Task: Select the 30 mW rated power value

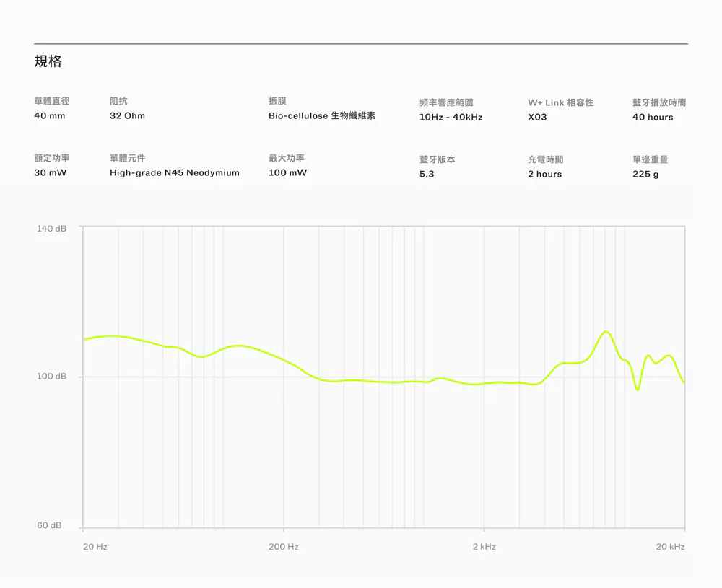Action: point(51,173)
